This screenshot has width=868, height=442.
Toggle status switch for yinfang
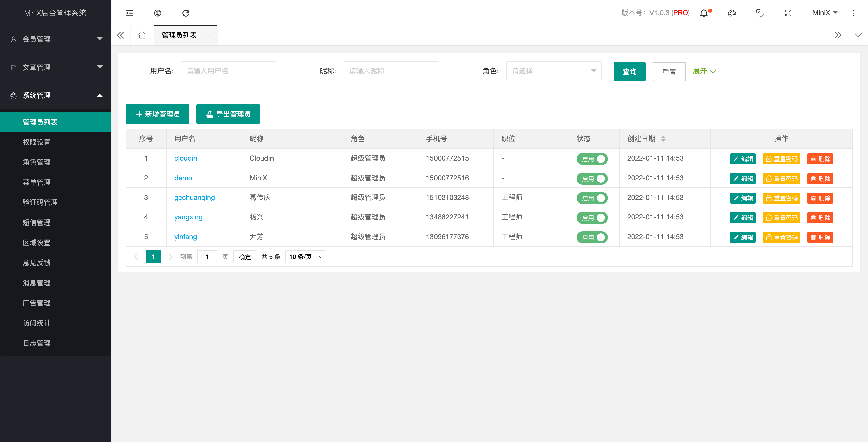(592, 237)
